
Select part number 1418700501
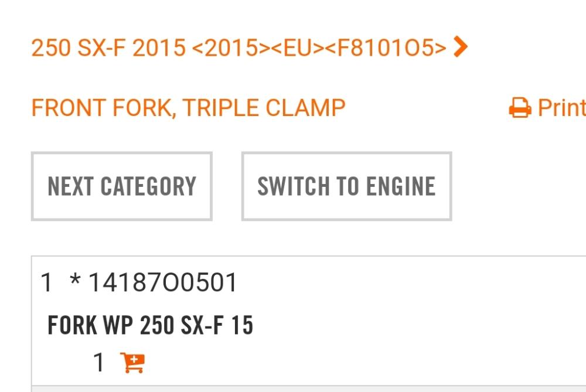(x=162, y=283)
